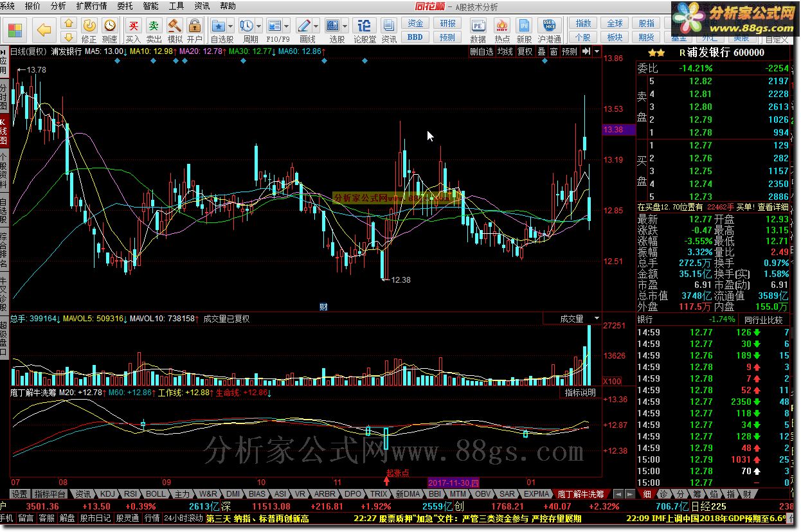This screenshot has width=801, height=532.
Task: Expand the dropdown arrow beside 画线
Action: (x=317, y=26)
